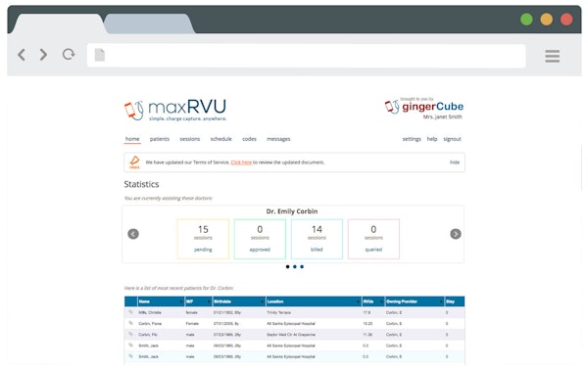Open the sessions tab
Image resolution: width=588 pixels, height=370 pixels.
click(x=190, y=139)
